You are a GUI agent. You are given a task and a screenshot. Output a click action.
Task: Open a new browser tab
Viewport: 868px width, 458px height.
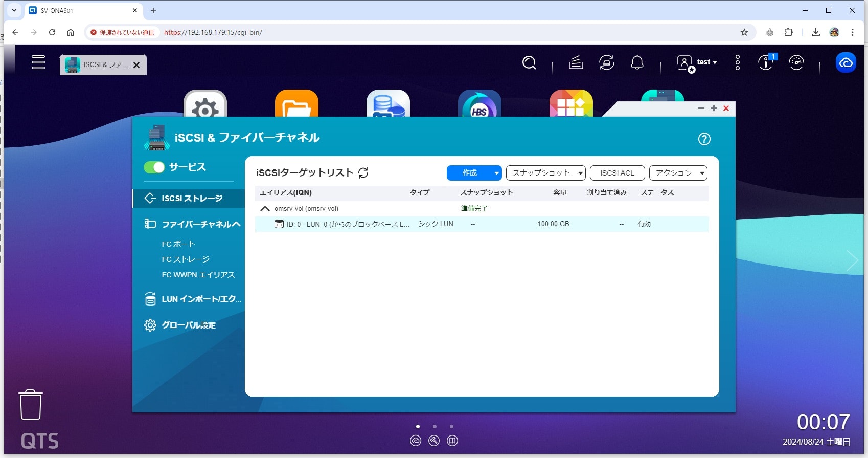[153, 10]
